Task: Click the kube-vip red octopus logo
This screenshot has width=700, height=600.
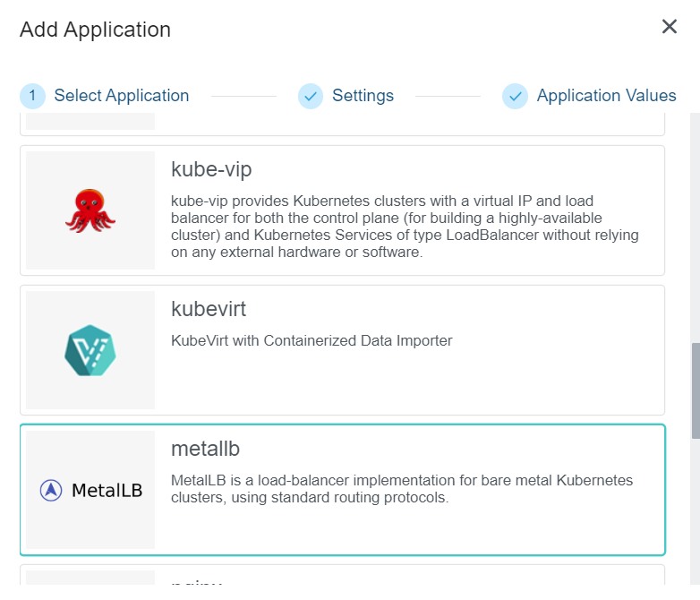Action: click(90, 210)
